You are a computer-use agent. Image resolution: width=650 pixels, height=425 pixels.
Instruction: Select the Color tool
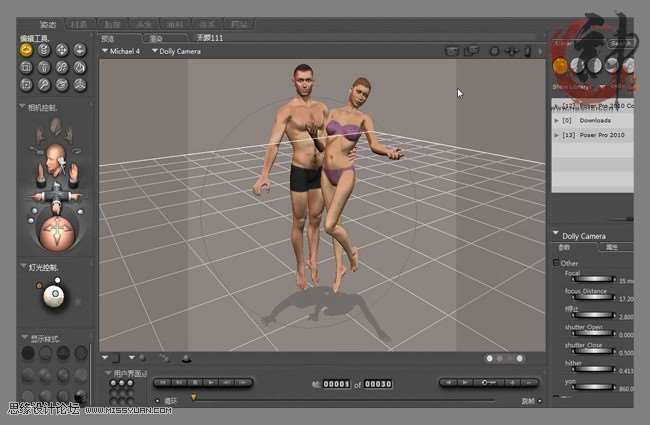click(80, 67)
